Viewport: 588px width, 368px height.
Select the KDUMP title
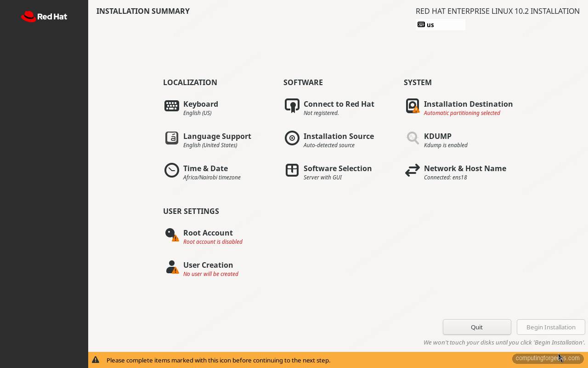click(x=438, y=136)
